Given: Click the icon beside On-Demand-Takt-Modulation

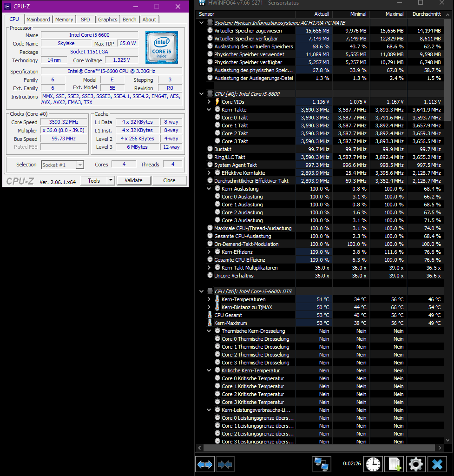Looking at the screenshot, I should (210, 244).
